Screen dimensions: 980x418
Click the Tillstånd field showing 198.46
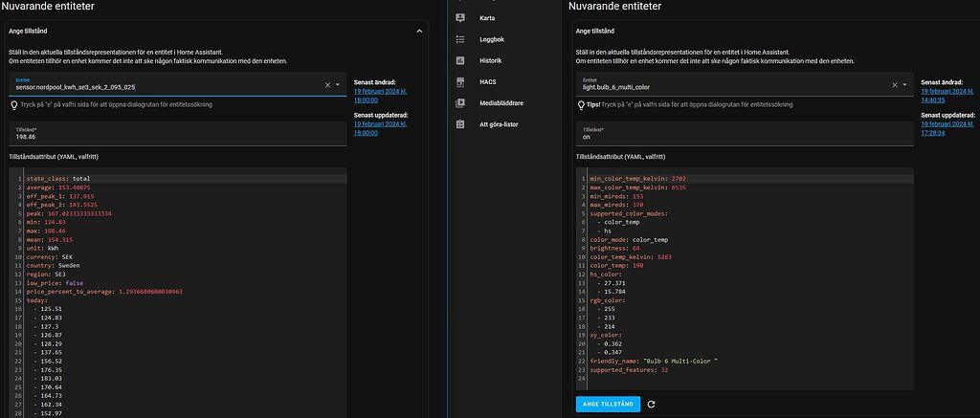coord(177,133)
